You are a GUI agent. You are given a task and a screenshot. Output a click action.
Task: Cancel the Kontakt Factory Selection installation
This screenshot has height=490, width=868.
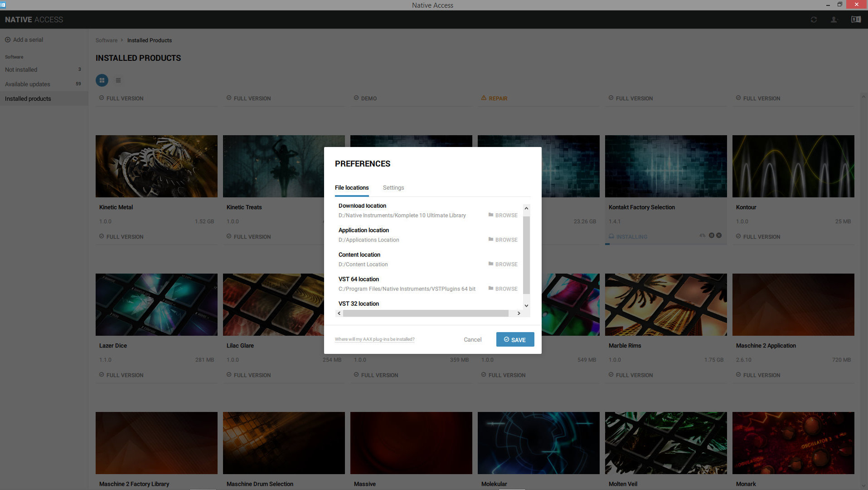click(718, 235)
